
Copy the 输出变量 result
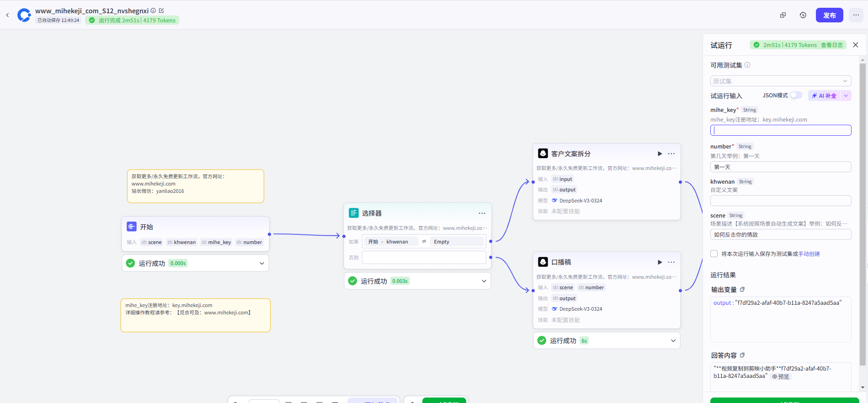point(742,289)
